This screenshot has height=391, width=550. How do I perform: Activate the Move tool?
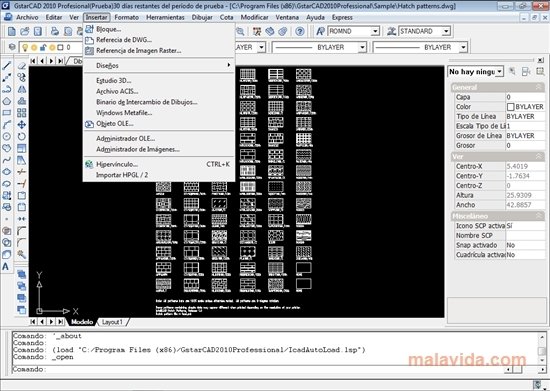22,124
